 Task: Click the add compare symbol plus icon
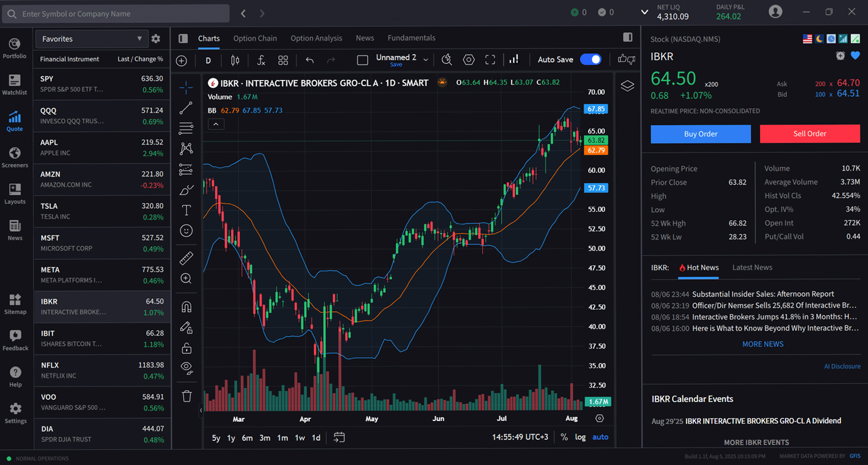point(182,61)
